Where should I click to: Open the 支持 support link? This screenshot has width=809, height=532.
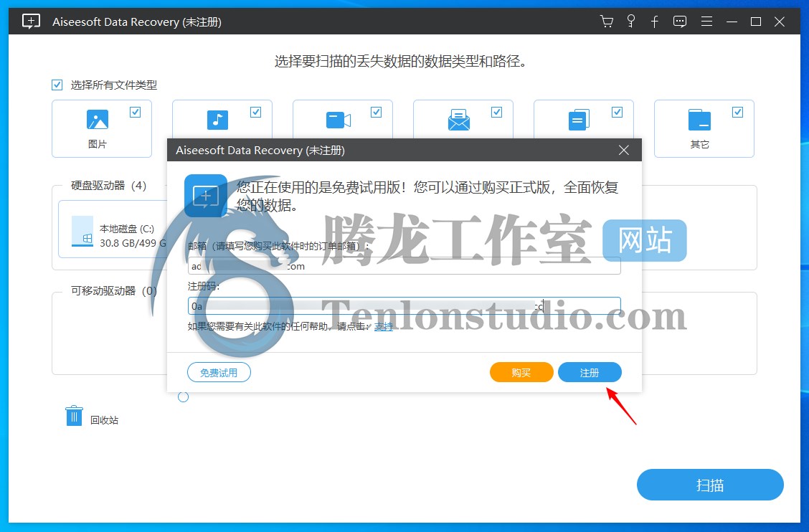[384, 326]
